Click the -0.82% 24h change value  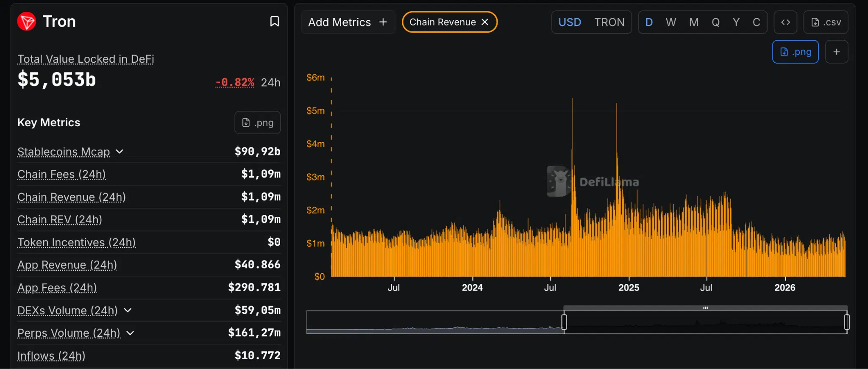coord(235,82)
